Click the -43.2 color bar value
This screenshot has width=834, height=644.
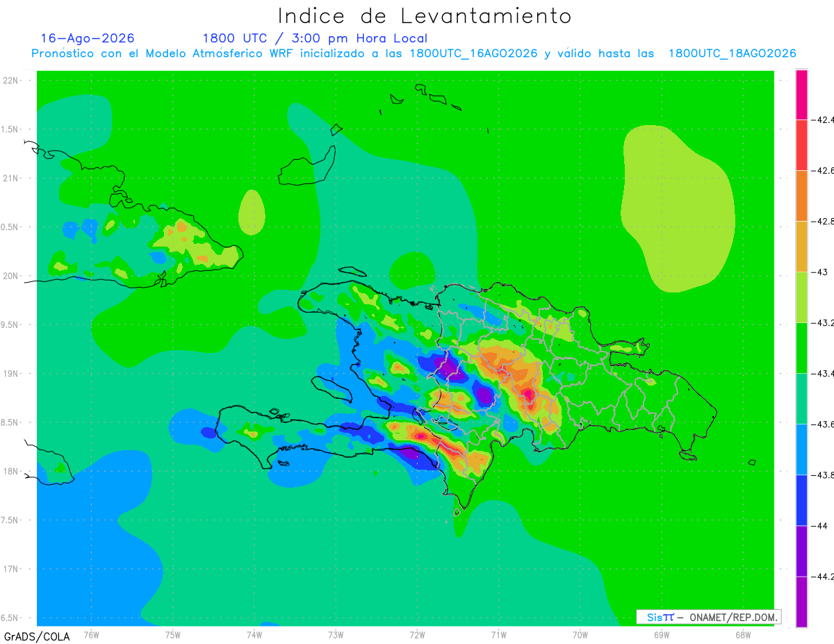click(823, 323)
